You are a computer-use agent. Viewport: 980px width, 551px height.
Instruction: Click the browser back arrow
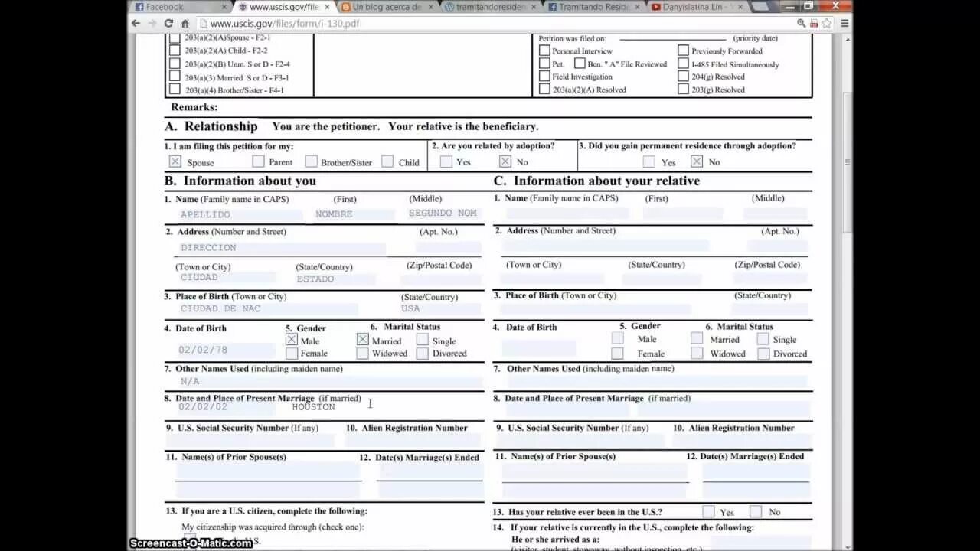click(136, 23)
